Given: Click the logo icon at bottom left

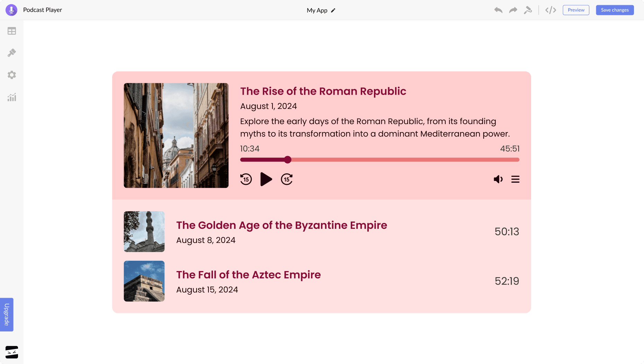Looking at the screenshot, I should coord(11,352).
